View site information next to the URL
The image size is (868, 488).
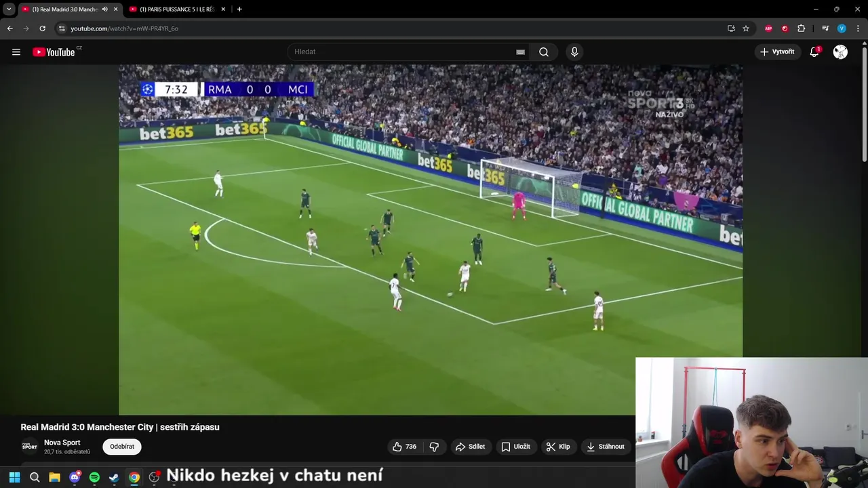point(62,28)
